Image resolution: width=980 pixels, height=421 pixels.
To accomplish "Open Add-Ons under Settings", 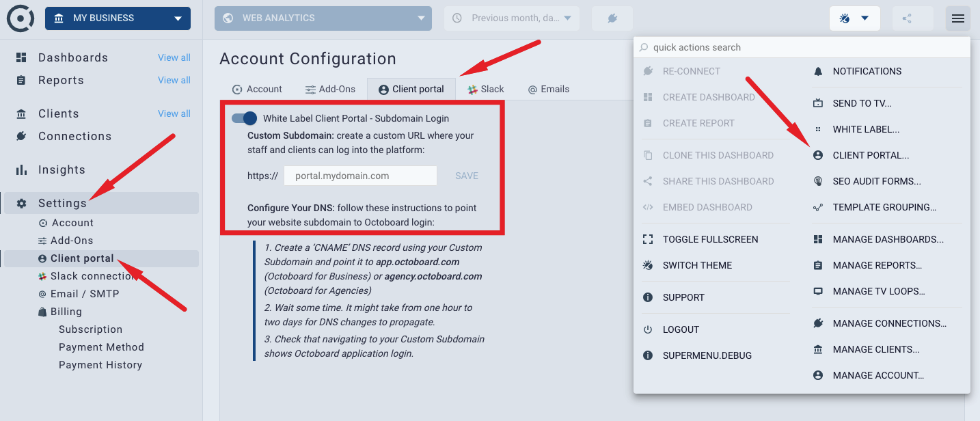I will point(72,241).
